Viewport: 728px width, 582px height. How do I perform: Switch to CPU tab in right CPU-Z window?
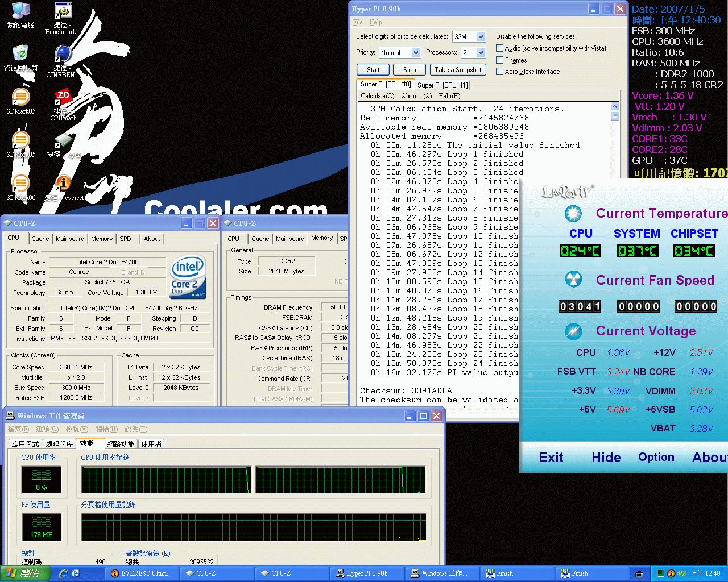[234, 239]
